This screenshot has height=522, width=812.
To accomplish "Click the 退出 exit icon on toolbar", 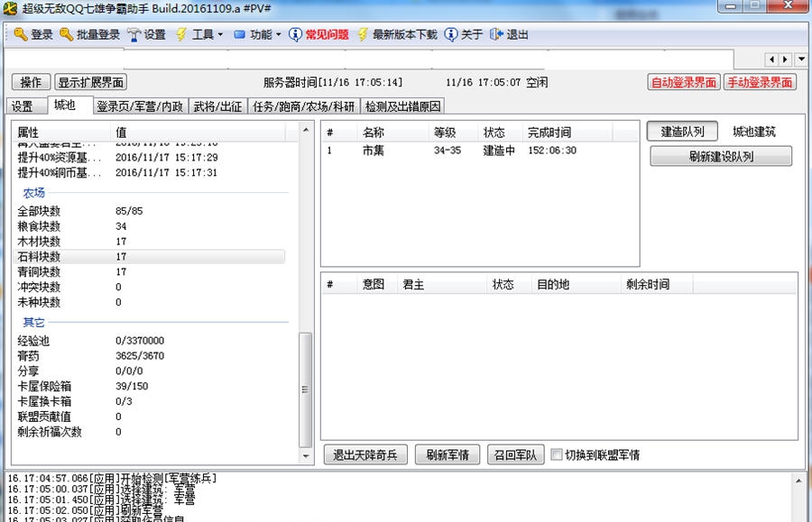I will tap(494, 36).
